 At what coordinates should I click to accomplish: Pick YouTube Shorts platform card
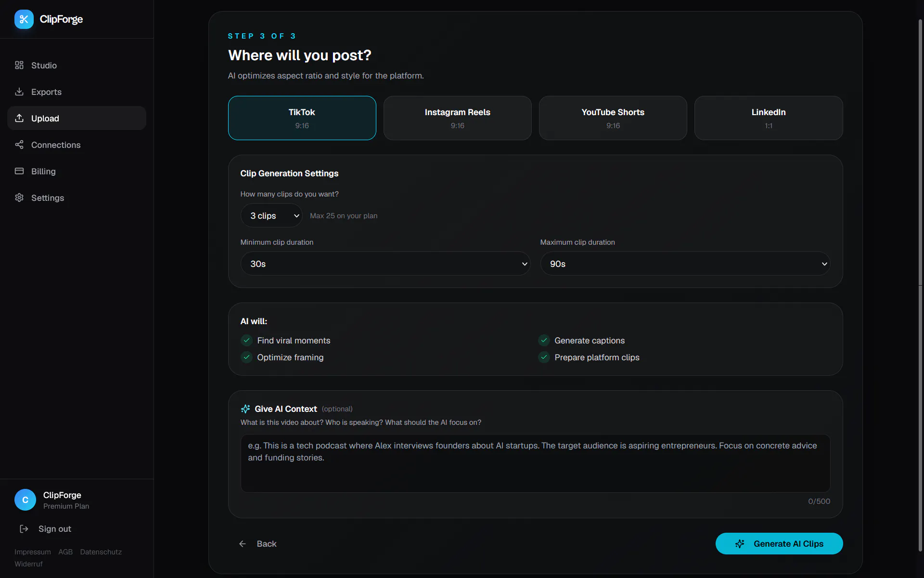coord(613,118)
